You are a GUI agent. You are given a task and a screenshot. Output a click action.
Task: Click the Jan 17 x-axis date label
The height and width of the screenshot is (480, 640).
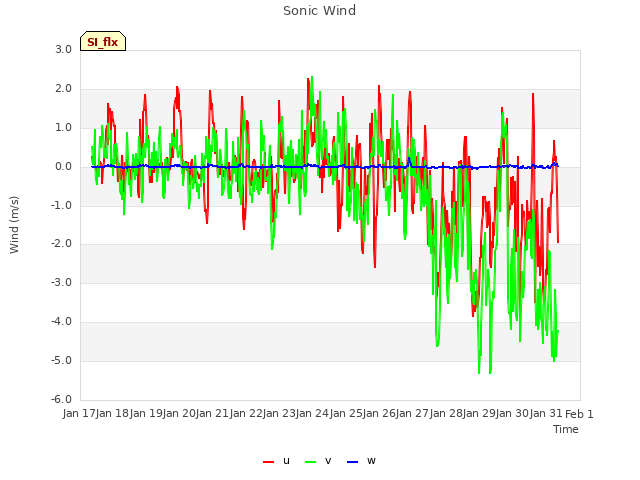pos(79,414)
